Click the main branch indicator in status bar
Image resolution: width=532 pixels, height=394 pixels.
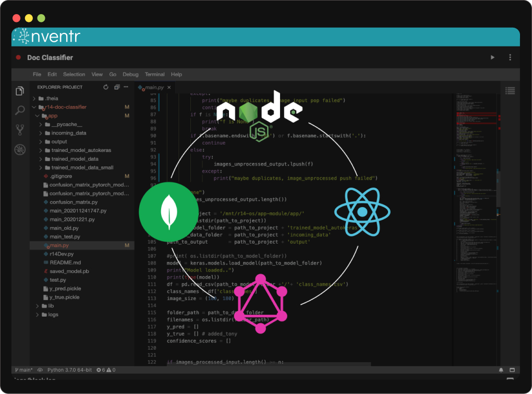pos(24,370)
